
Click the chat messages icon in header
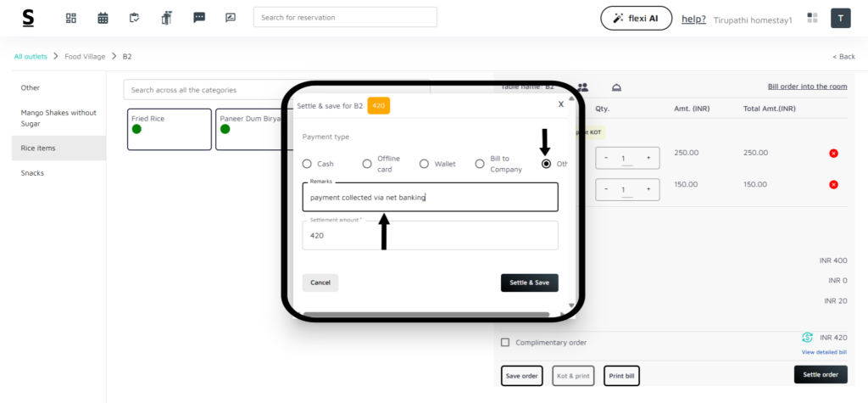[199, 18]
